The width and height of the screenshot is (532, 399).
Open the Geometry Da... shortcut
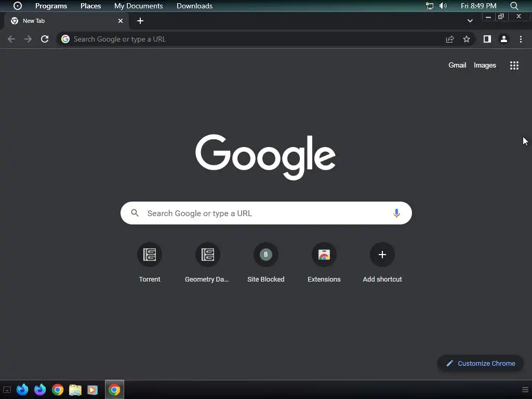coord(208,262)
